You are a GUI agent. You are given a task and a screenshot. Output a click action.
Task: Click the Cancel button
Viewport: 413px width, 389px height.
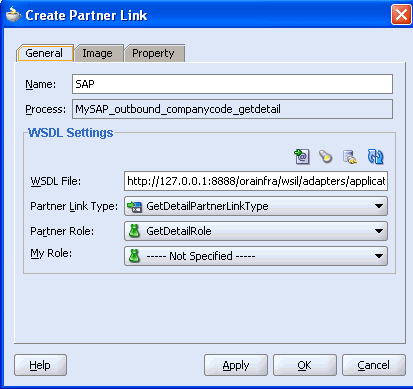[374, 365]
